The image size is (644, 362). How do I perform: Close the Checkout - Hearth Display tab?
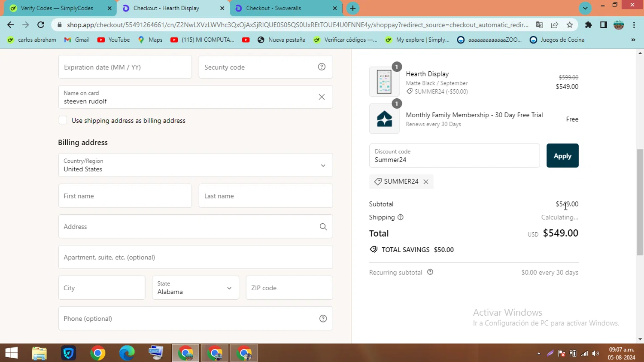(x=222, y=8)
